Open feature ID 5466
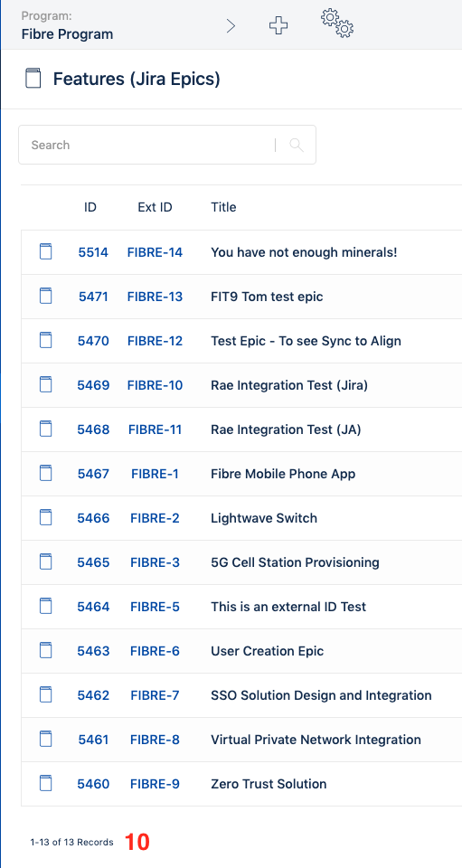462x868 pixels. (93, 518)
